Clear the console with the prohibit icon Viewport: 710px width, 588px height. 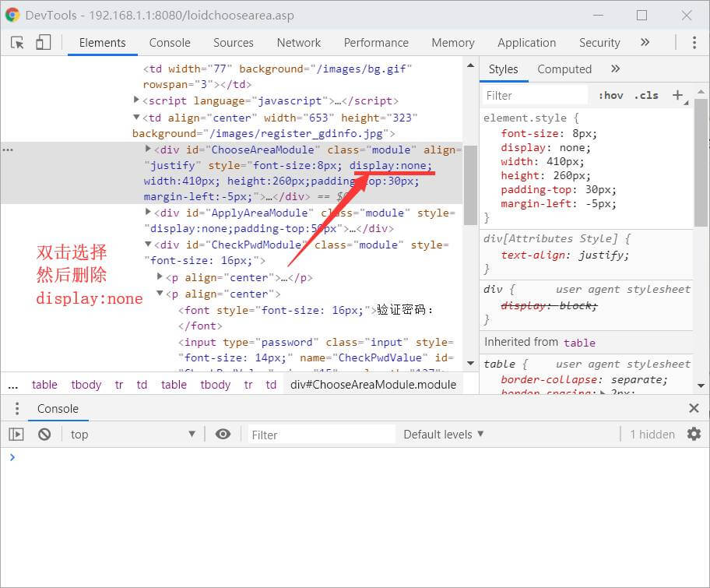pyautogui.click(x=44, y=434)
